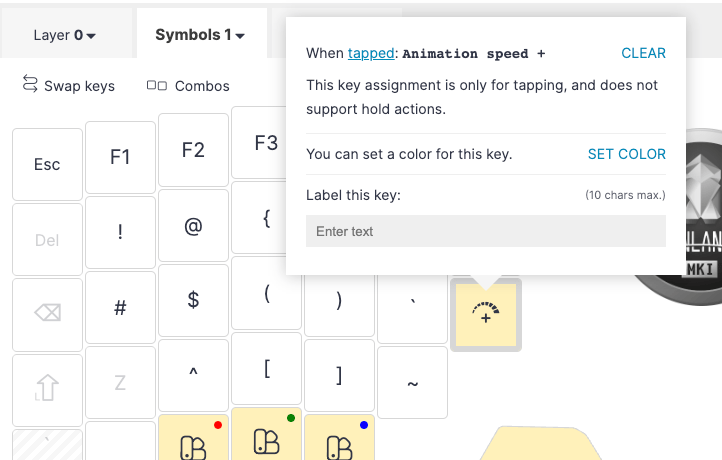Viewport: 722px width, 460px height.
Task: Select the $ symbol key
Action: [x=193, y=301]
